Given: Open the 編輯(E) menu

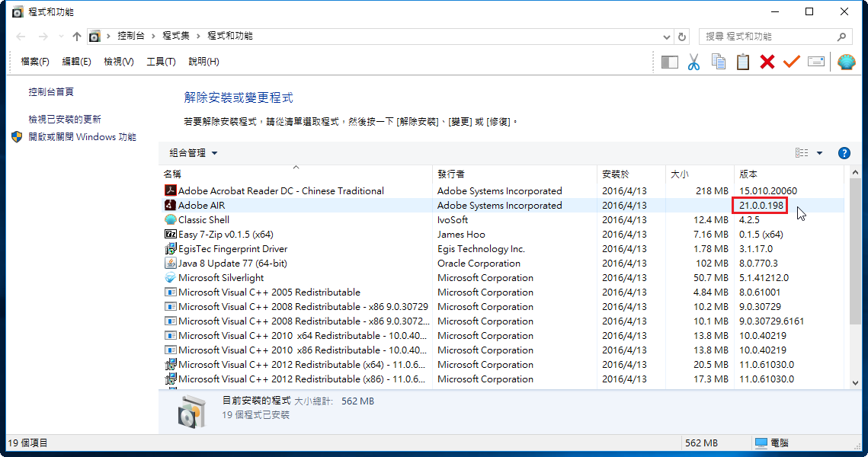Looking at the screenshot, I should pyautogui.click(x=76, y=62).
